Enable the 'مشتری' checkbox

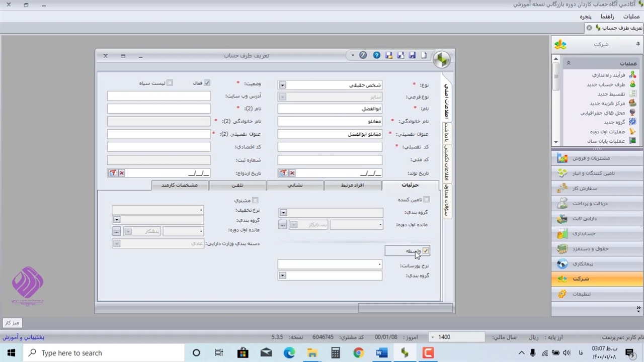coord(255,200)
